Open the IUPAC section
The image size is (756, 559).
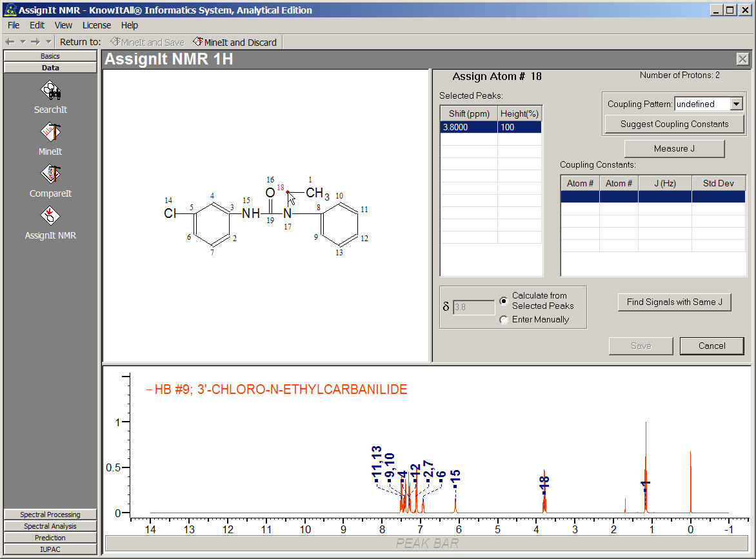coord(50,549)
